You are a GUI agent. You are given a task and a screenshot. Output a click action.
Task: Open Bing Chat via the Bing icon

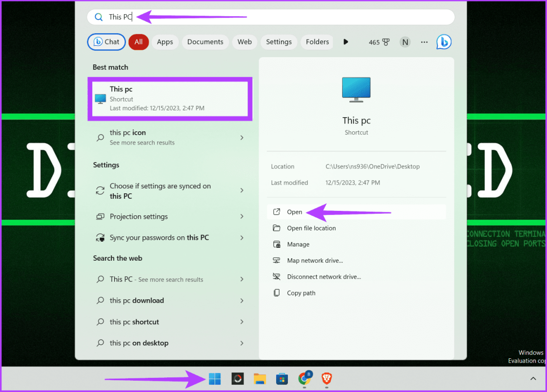[444, 42]
